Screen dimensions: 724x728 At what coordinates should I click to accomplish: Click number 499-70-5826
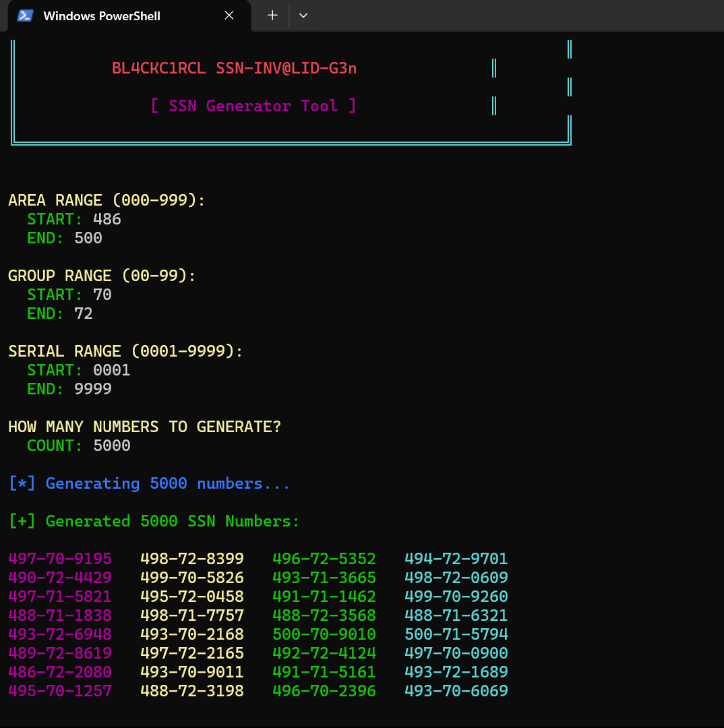click(x=192, y=578)
